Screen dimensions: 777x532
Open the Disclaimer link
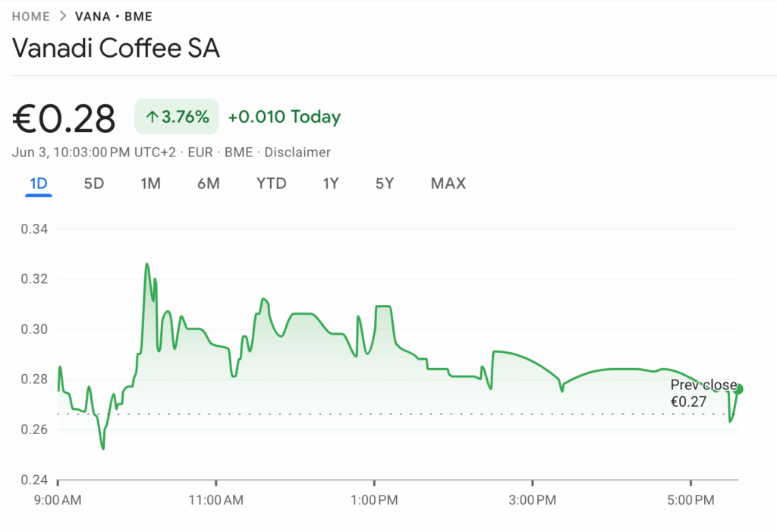point(297,153)
